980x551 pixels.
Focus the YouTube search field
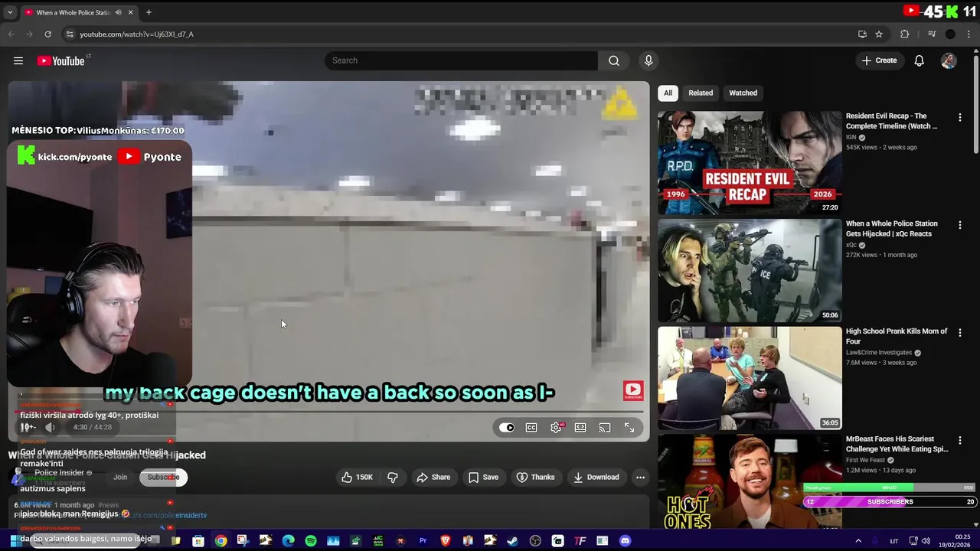[x=461, y=60]
